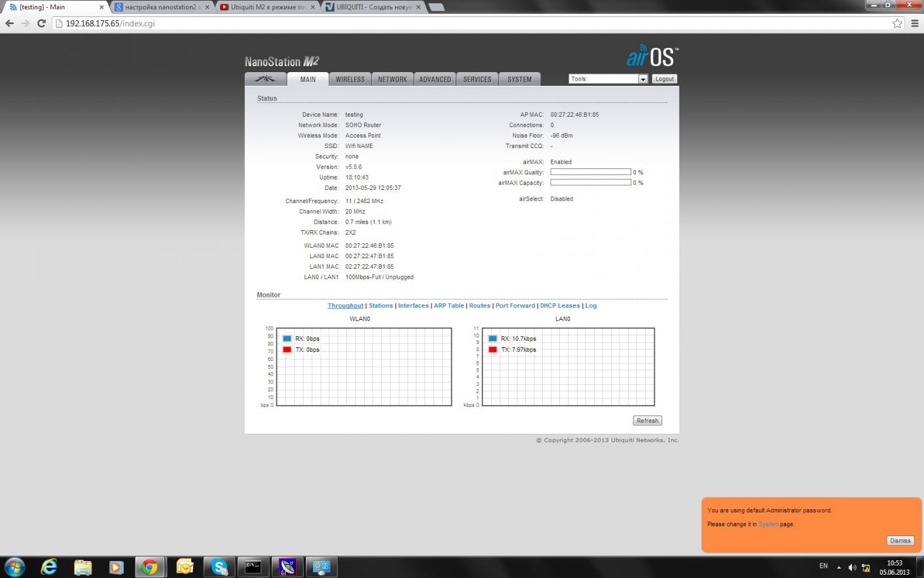This screenshot has height=578, width=924.
Task: Click the WLAN0 TX red legend swatch
Action: tap(287, 350)
